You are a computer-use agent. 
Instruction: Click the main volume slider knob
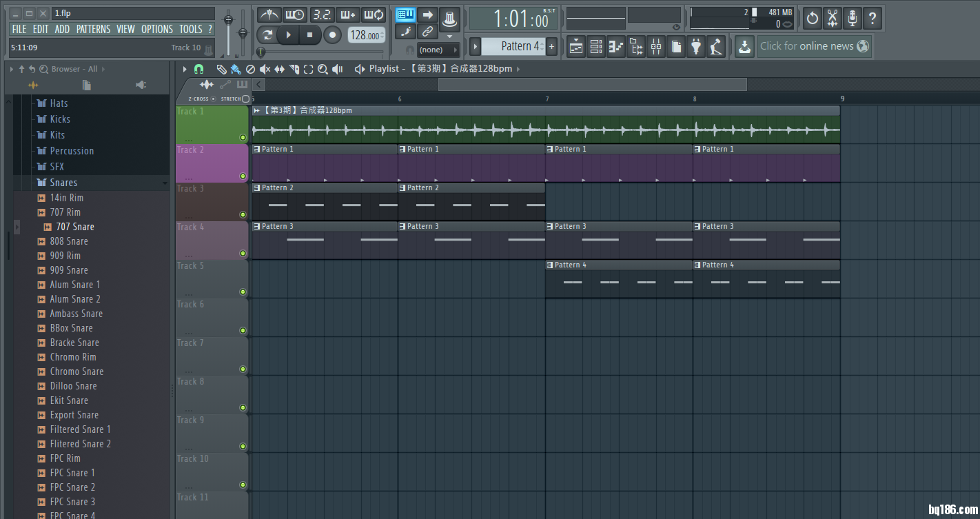coord(228,19)
